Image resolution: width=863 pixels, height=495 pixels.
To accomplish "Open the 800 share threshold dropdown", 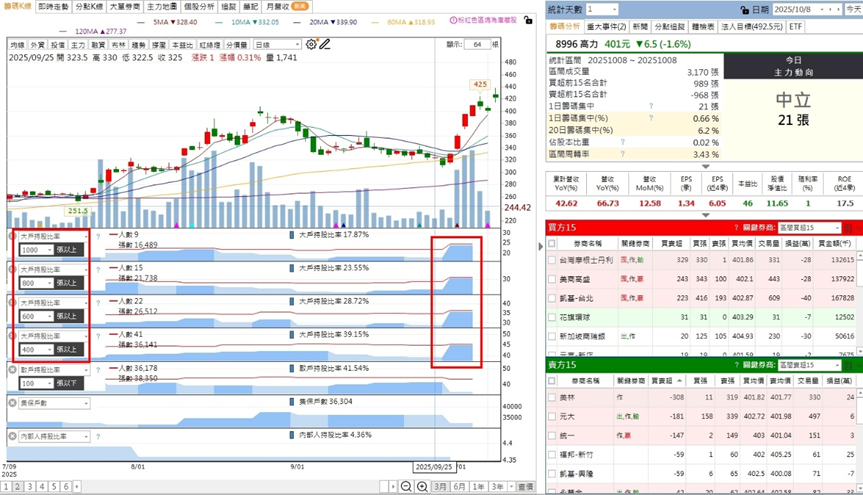I will point(36,283).
